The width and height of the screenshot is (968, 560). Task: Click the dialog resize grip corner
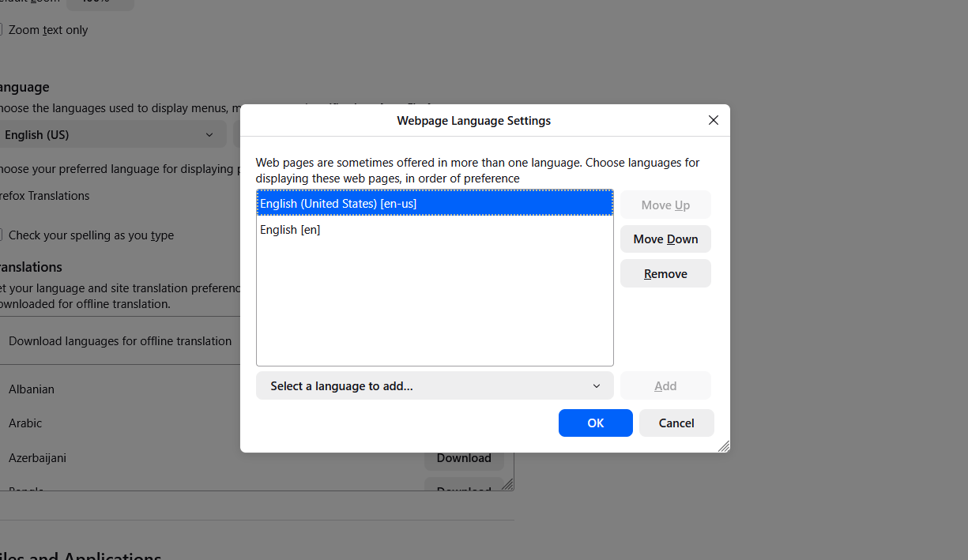(723, 446)
